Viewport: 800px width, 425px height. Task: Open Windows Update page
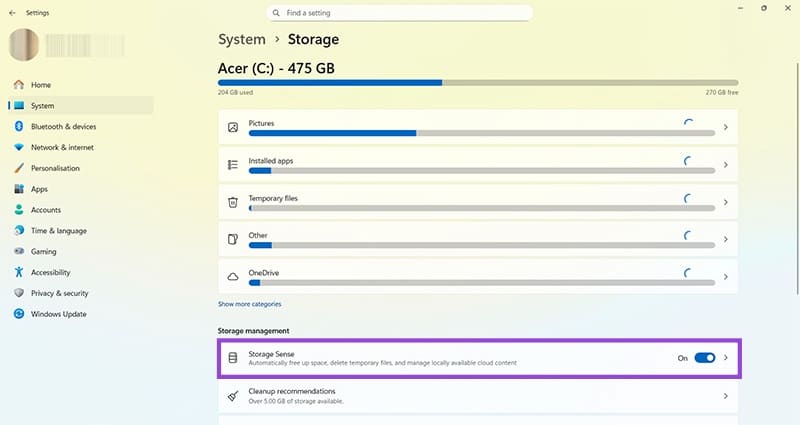click(81, 314)
